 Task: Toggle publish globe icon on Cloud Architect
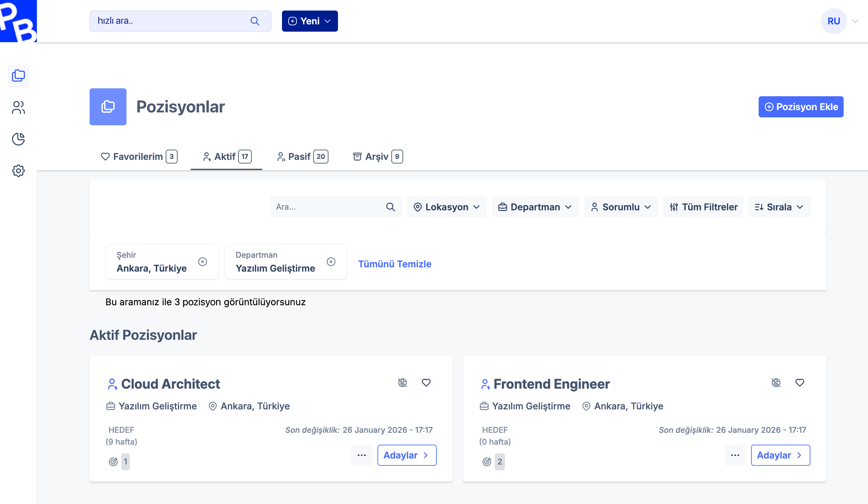[x=402, y=383]
